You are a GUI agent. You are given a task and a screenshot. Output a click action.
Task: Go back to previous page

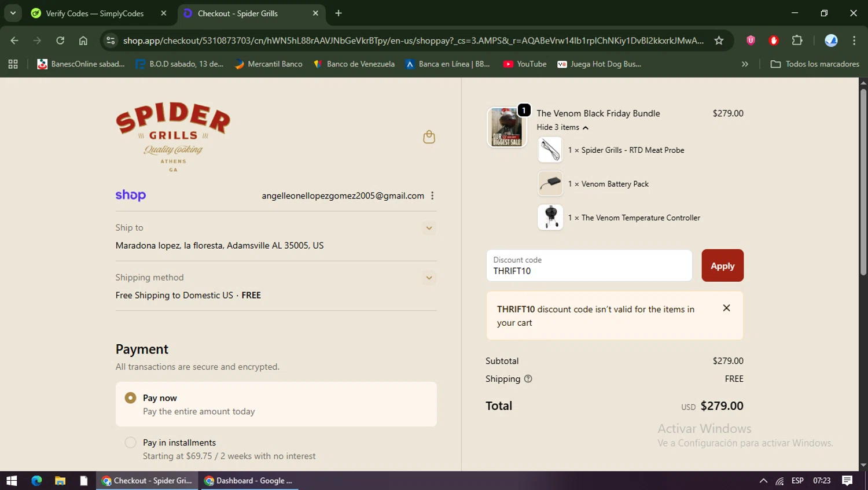tap(14, 40)
